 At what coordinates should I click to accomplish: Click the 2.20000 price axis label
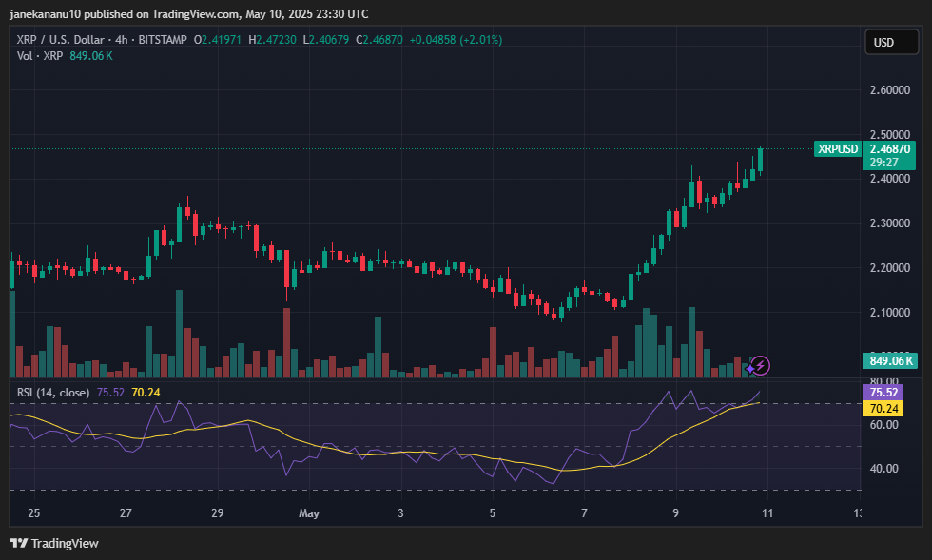pyautogui.click(x=890, y=268)
